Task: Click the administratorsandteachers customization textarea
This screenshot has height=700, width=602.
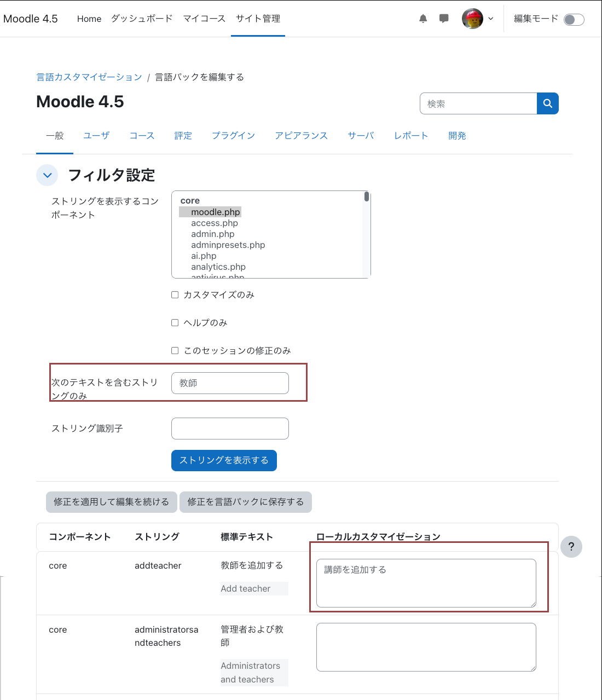Action: tap(426, 647)
